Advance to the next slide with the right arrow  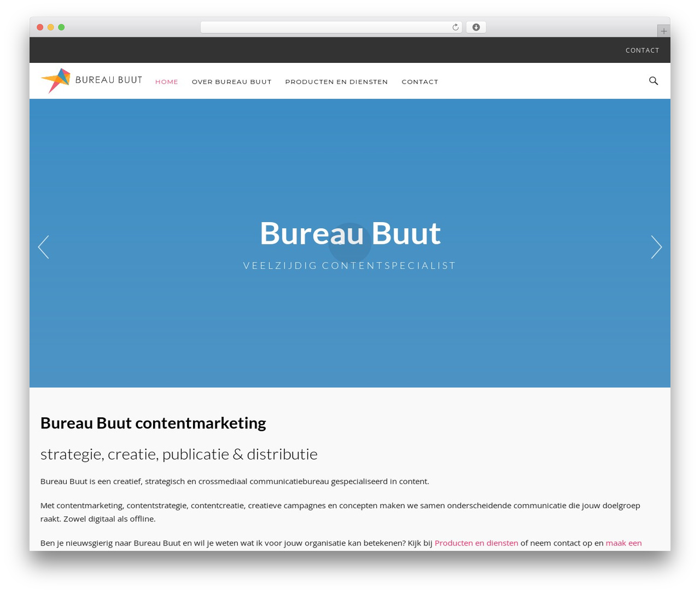coord(656,247)
